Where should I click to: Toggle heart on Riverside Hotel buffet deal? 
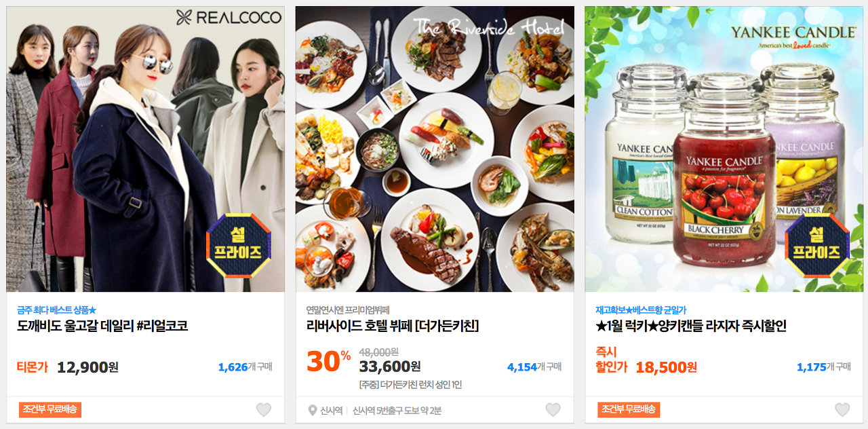[553, 409]
